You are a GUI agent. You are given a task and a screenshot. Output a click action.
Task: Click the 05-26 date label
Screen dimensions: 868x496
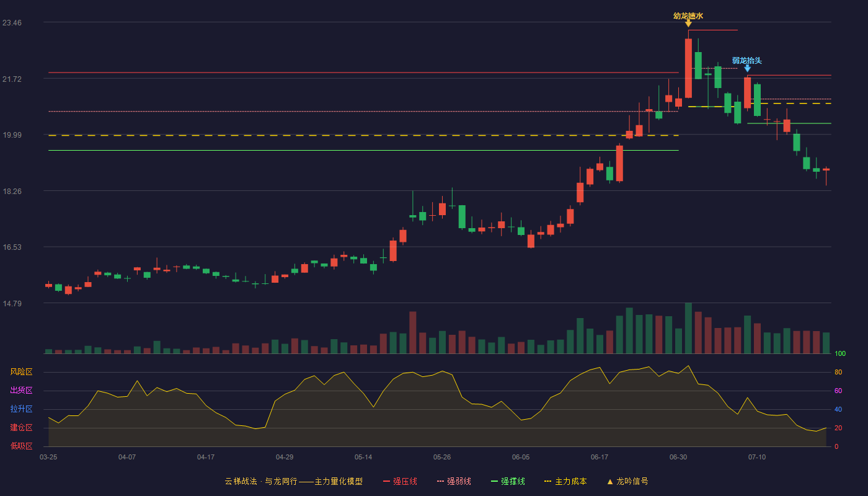(x=442, y=457)
